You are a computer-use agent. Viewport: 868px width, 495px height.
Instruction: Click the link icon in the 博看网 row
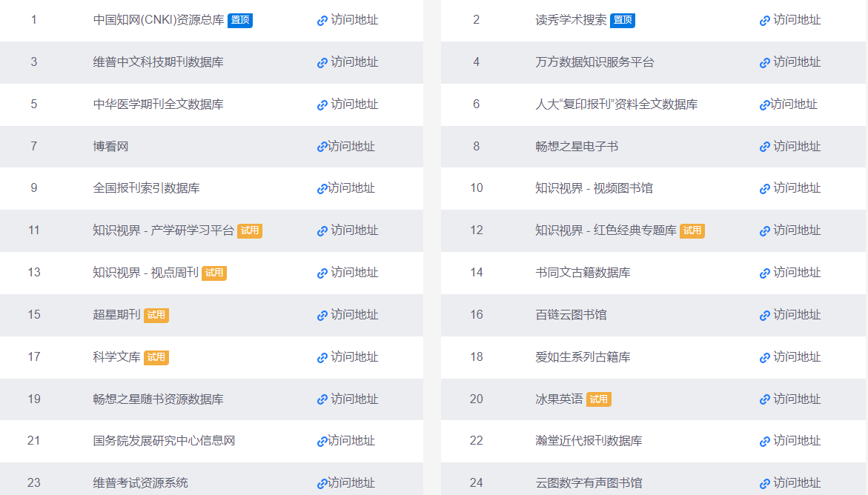(x=322, y=147)
